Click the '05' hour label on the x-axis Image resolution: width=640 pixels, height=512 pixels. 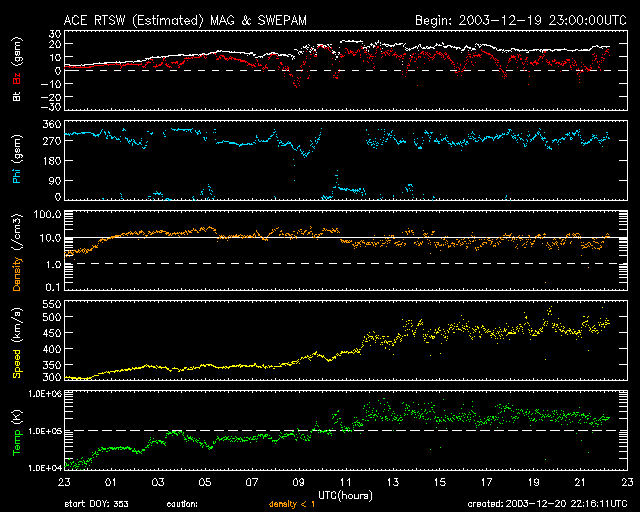204,482
